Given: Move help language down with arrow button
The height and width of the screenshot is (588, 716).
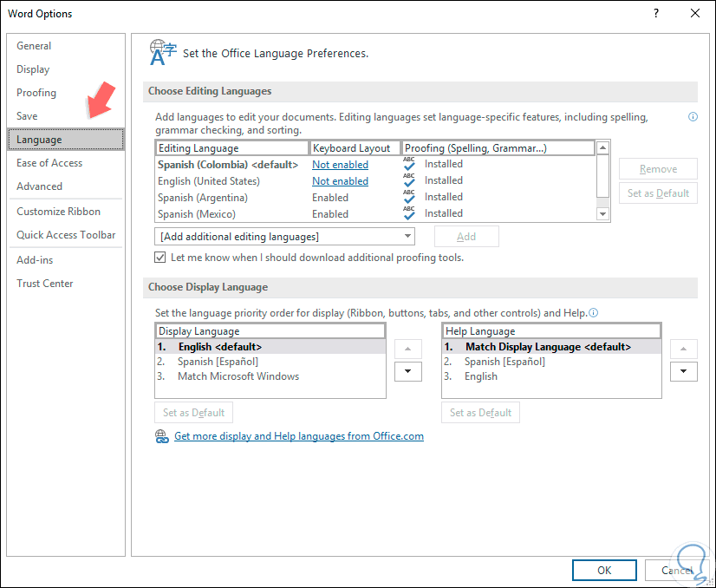Looking at the screenshot, I should point(684,371).
